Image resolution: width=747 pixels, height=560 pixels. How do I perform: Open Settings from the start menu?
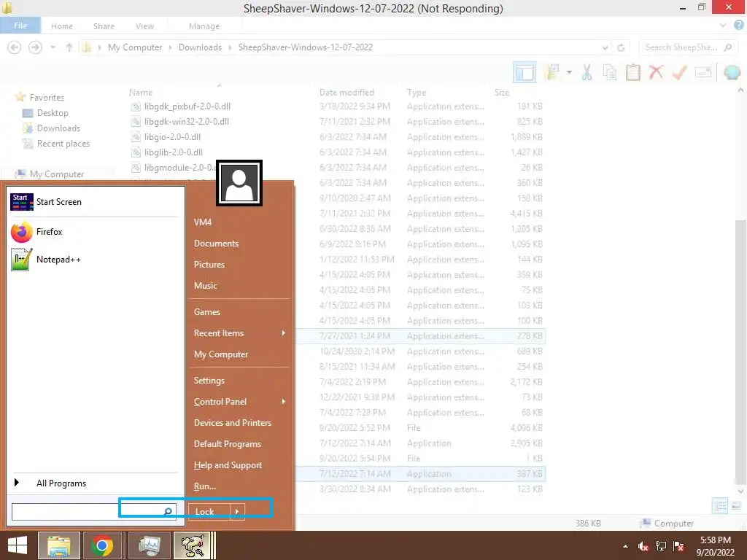point(209,381)
